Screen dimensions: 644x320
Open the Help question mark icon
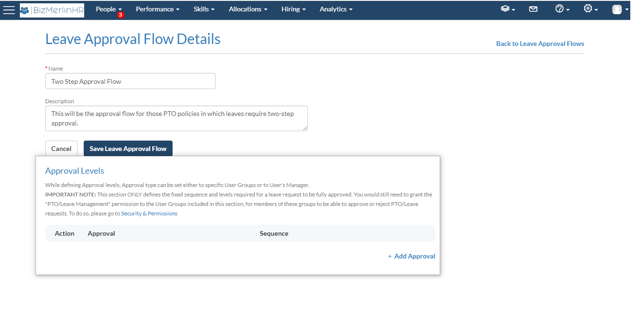click(x=560, y=9)
